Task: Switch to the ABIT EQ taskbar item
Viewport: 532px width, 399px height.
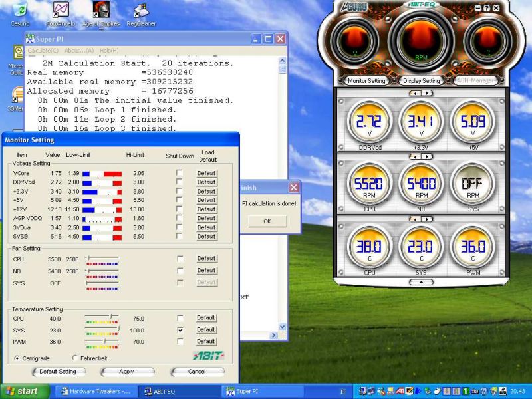Action: coord(180,391)
